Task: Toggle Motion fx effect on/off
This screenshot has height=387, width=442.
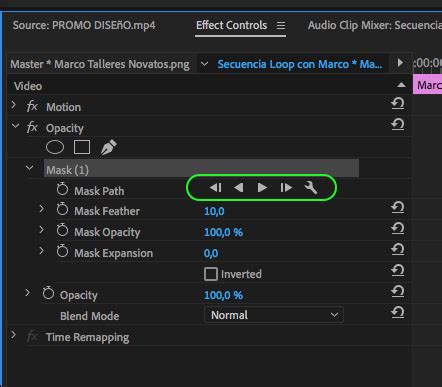Action: pos(32,107)
